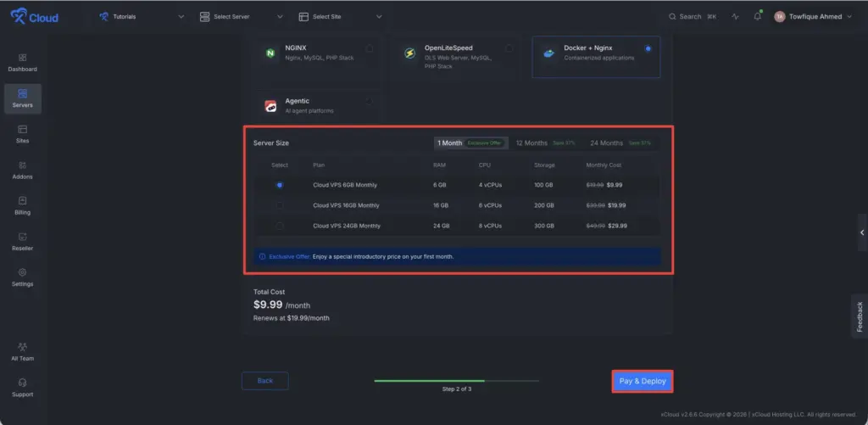868x425 pixels.
Task: Open the All Team icon
Action: [x=23, y=347]
